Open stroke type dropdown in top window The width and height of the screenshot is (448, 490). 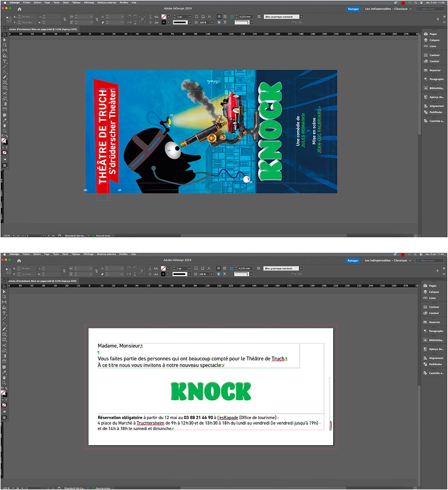(x=190, y=23)
